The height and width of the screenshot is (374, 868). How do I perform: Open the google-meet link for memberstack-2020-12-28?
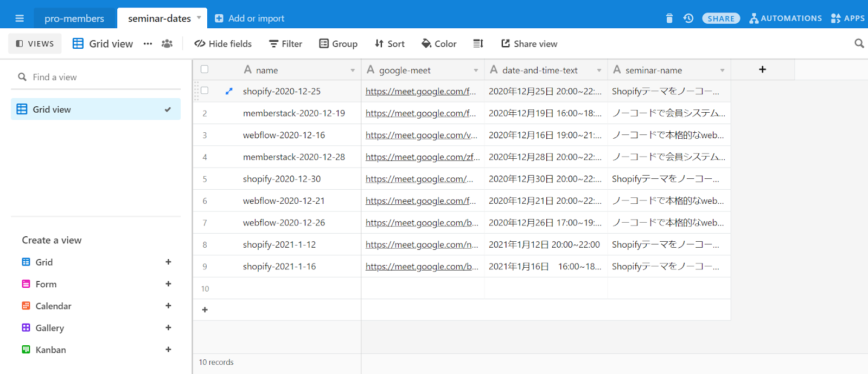(x=423, y=157)
